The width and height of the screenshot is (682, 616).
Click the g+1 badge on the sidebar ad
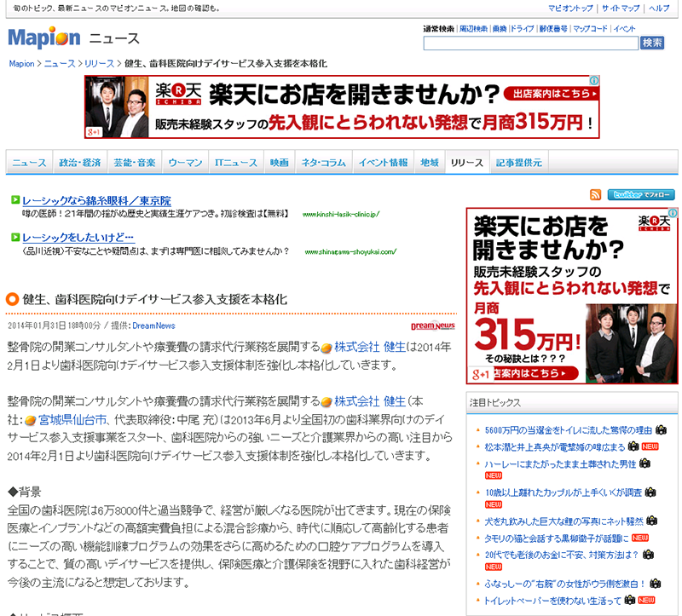481,374
